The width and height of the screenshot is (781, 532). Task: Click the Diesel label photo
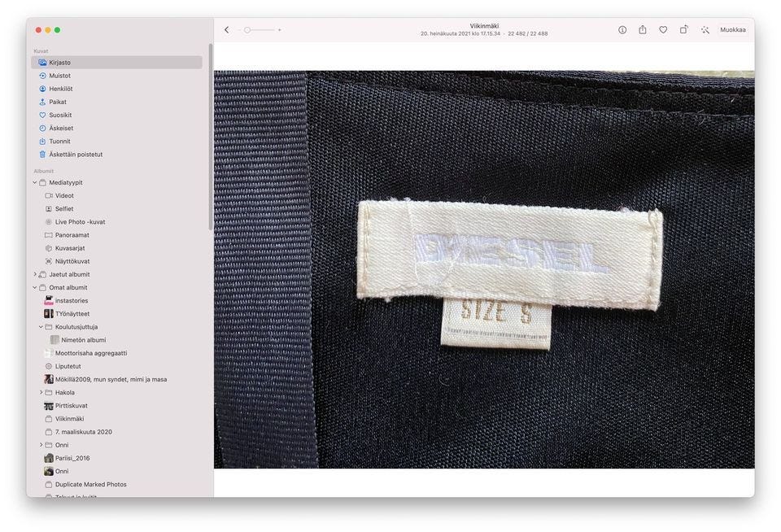tap(484, 269)
